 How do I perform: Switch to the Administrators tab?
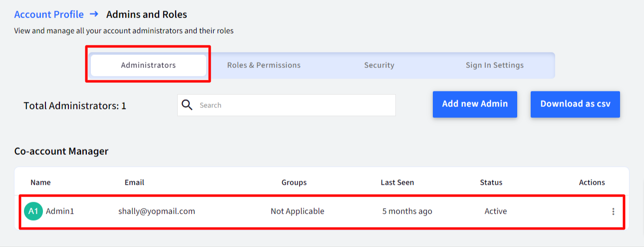pos(148,65)
